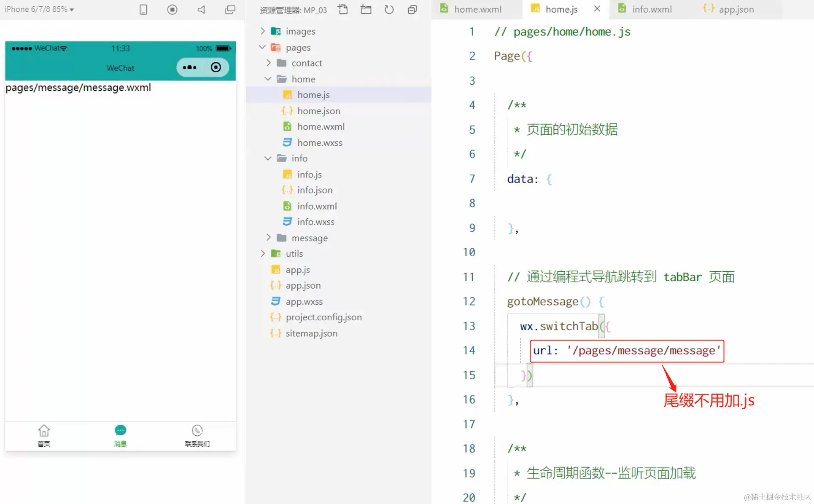Switch to the info.wxml editor tab
814x504 pixels.
651,9
